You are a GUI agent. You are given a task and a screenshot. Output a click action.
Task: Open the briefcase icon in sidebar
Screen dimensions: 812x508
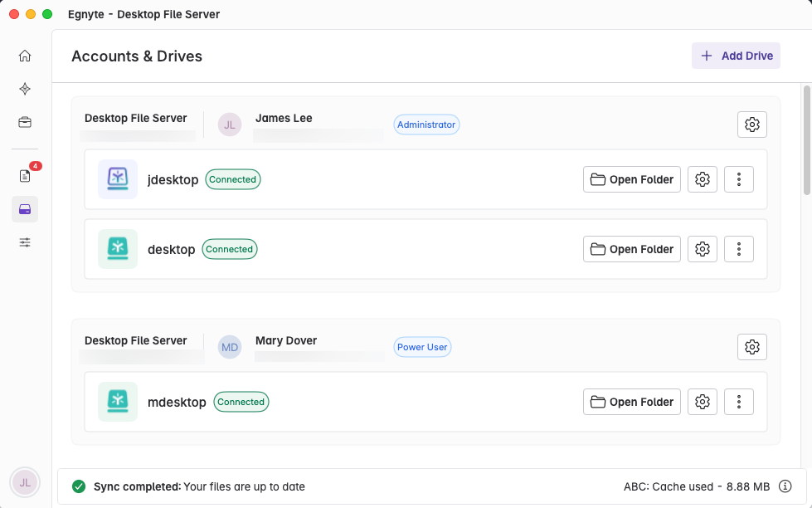(25, 122)
